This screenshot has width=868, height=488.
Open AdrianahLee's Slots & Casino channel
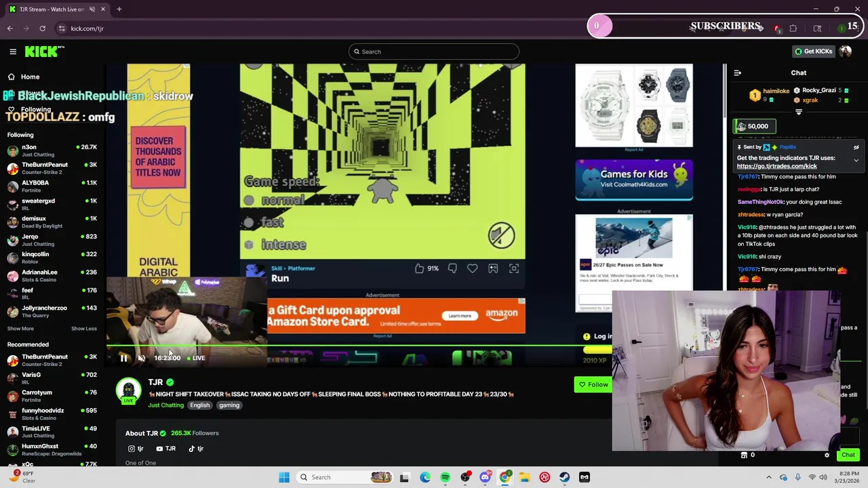(52, 276)
